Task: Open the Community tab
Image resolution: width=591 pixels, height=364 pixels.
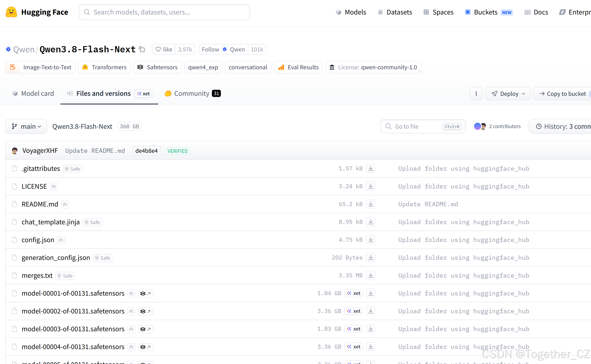Action: [193, 93]
